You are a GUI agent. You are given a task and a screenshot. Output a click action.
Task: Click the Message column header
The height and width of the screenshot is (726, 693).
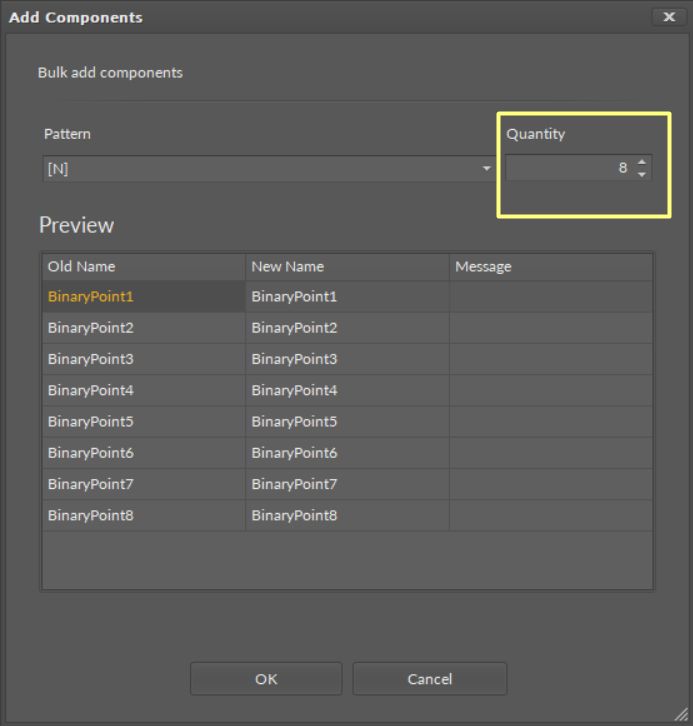550,267
